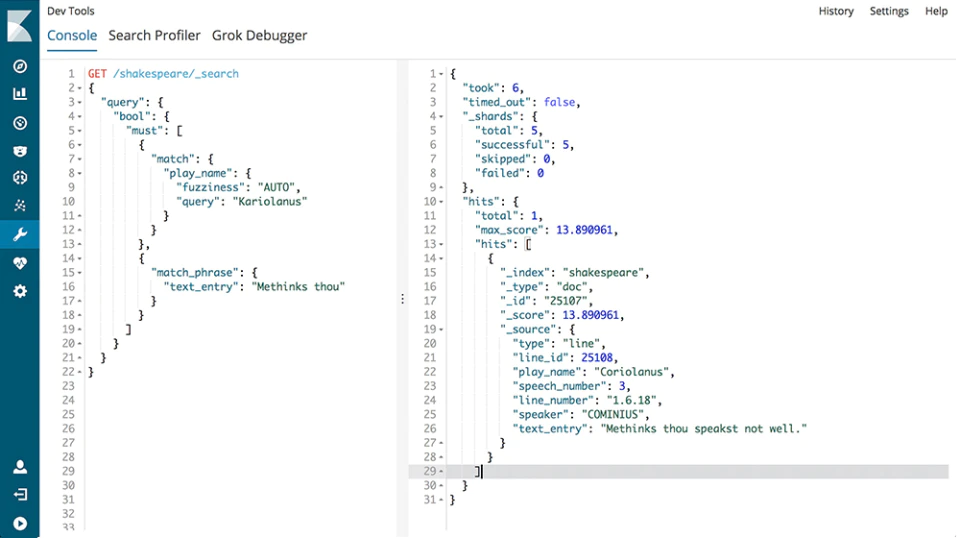Open the fifth sidebar icon below Timelion

click(x=20, y=177)
